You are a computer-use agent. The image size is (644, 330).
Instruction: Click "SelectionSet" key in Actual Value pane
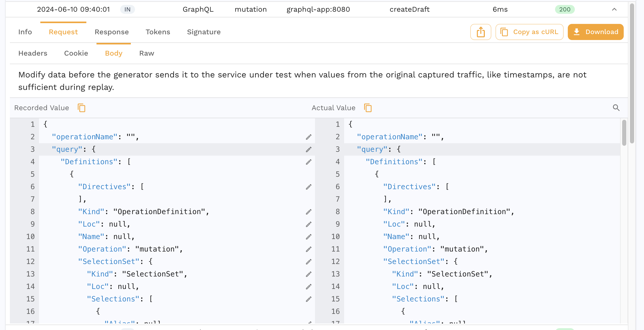[x=414, y=262]
